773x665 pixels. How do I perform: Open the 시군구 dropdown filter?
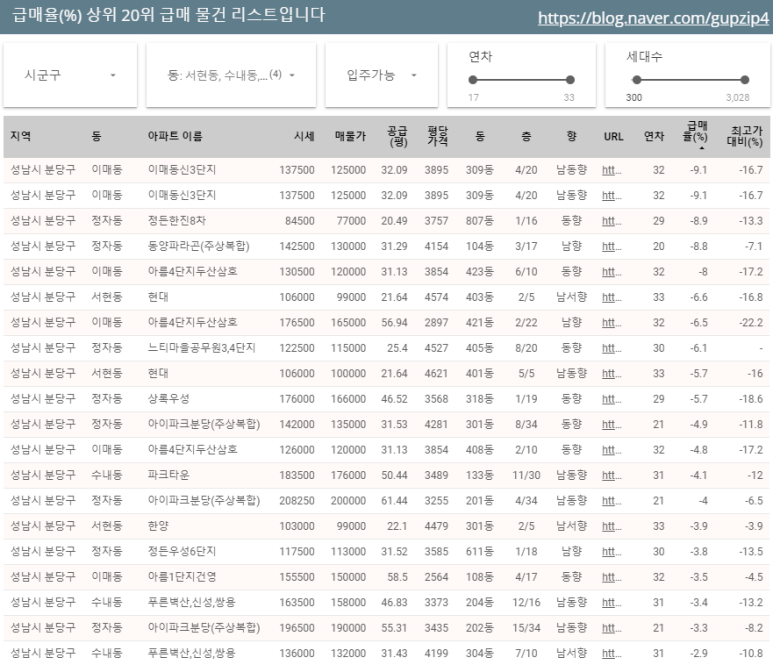pyautogui.click(x=70, y=75)
